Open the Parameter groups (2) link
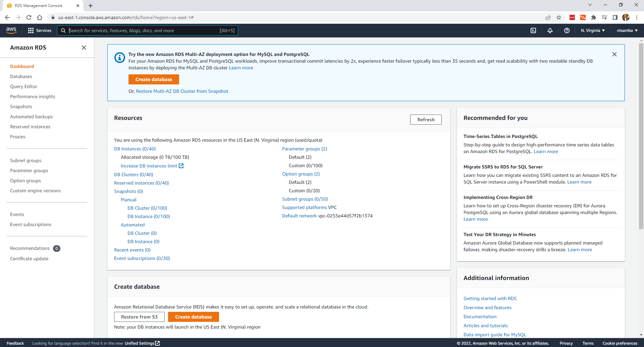644x347 pixels. point(305,149)
